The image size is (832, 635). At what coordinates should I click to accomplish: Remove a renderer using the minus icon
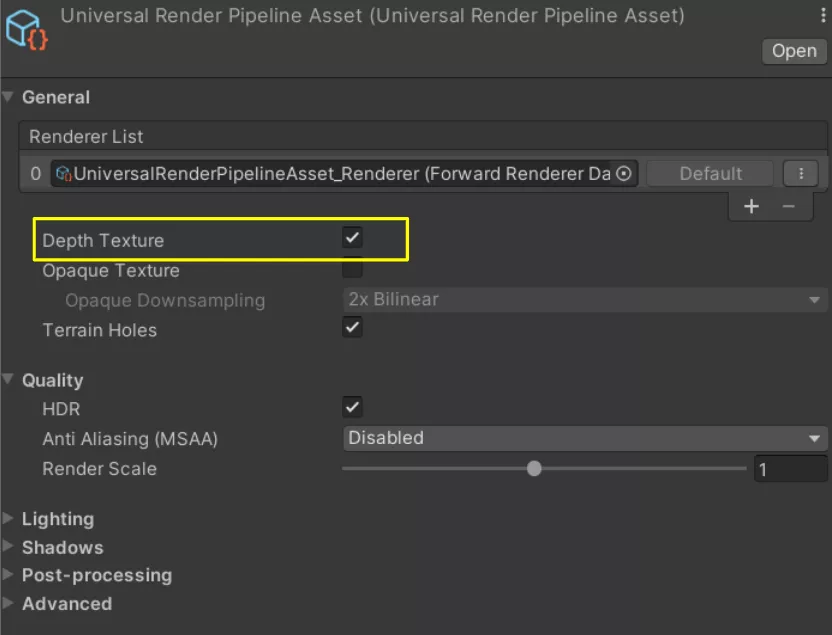789,206
